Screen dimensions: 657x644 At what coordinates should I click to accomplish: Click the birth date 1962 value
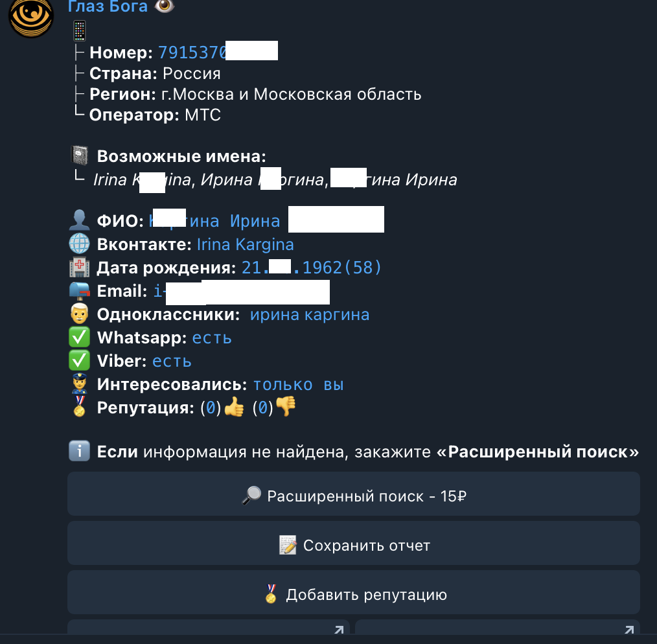pos(311,268)
